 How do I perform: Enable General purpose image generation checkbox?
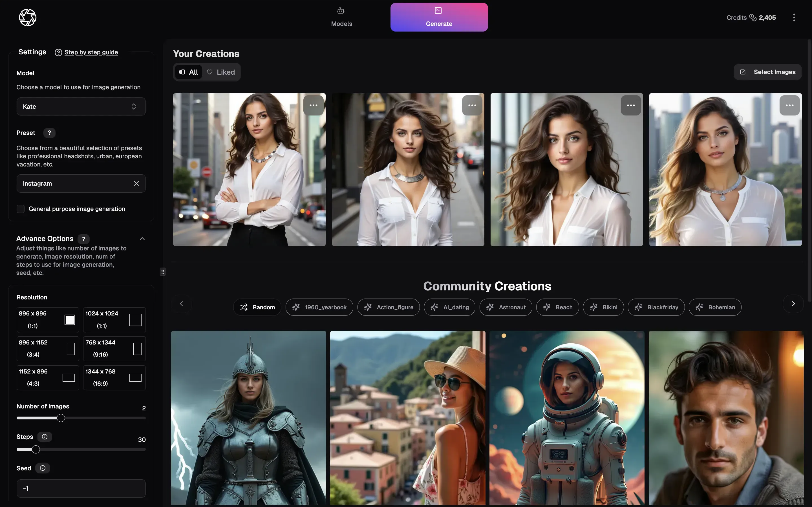21,209
